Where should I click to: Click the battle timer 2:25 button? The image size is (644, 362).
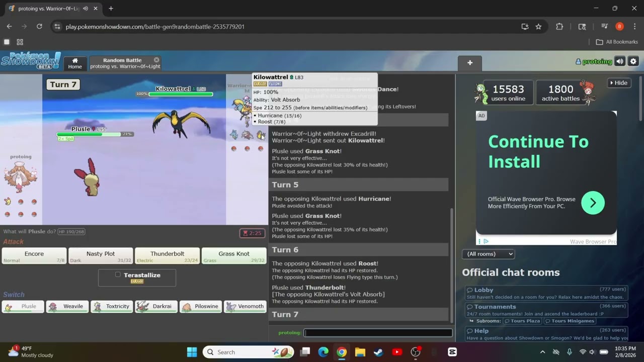(x=252, y=233)
